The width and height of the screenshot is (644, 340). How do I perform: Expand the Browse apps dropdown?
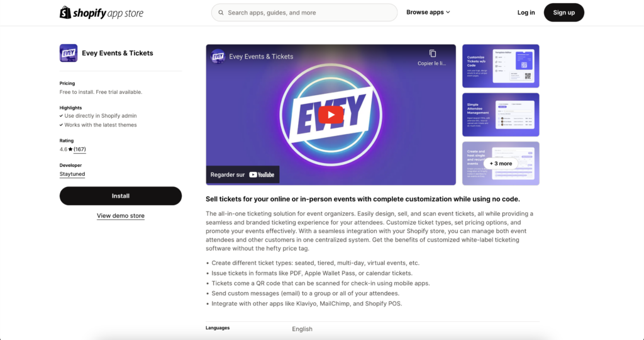point(428,13)
